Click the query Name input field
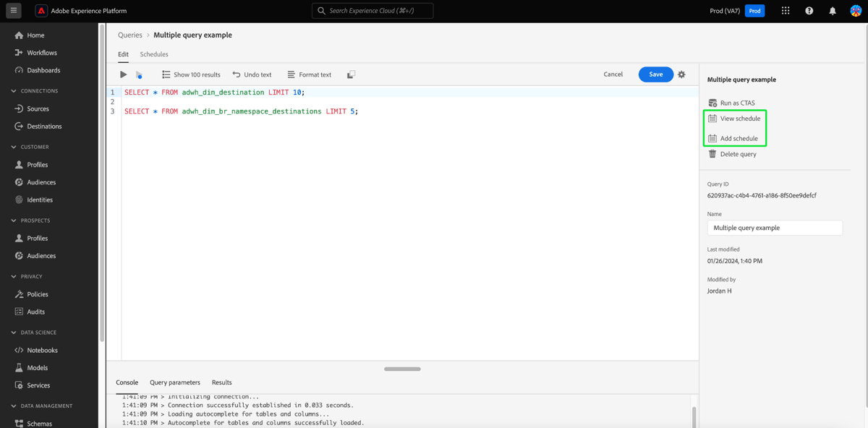 coord(774,228)
